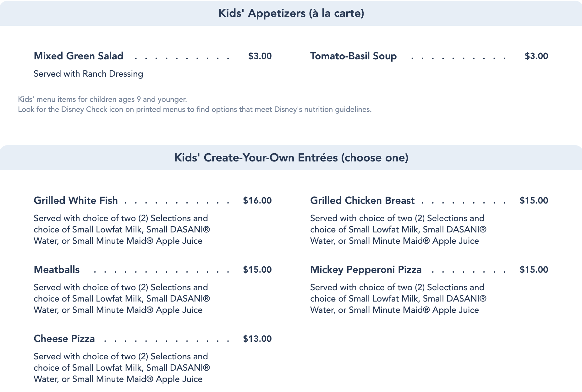Image resolution: width=582 pixels, height=392 pixels.
Task: Click the Served with Ranch Dressing description
Action: tap(88, 74)
